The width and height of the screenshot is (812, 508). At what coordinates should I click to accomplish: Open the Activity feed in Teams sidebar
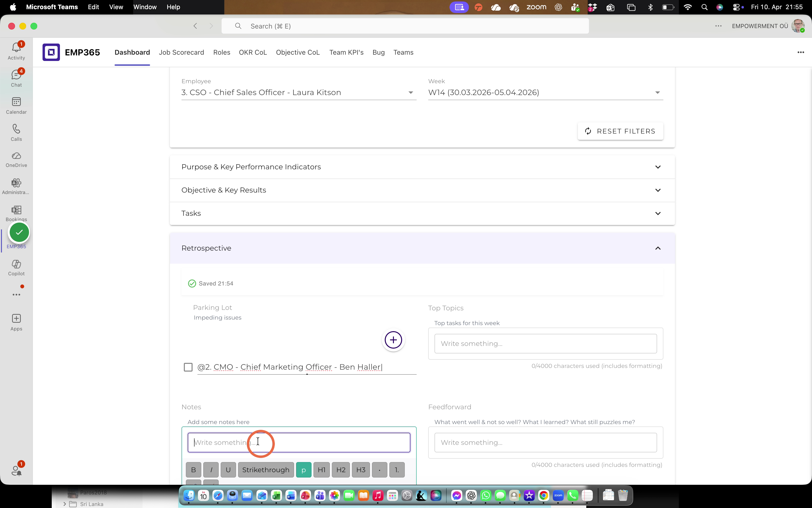(x=16, y=51)
